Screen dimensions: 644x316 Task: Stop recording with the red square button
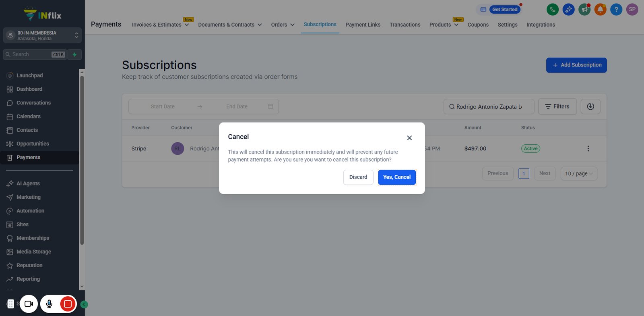[68, 304]
